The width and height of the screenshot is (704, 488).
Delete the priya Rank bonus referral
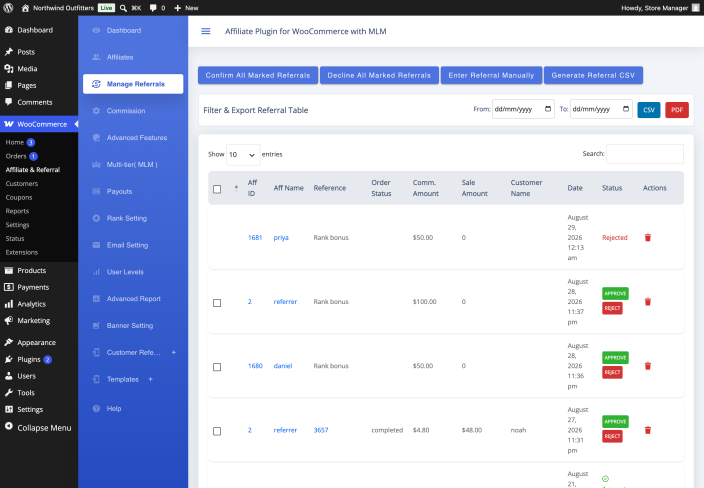[x=647, y=237]
